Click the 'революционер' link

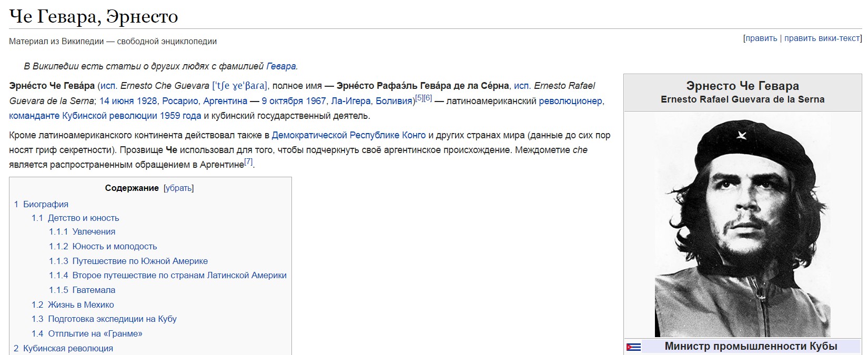tap(571, 101)
